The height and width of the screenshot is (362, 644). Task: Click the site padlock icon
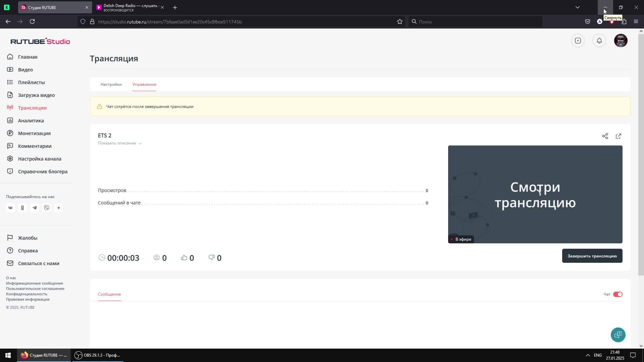pyautogui.click(x=92, y=22)
